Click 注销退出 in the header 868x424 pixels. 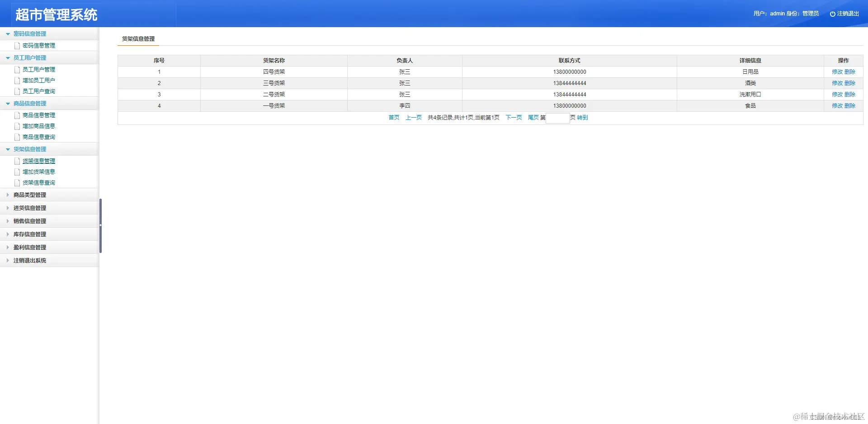848,14
